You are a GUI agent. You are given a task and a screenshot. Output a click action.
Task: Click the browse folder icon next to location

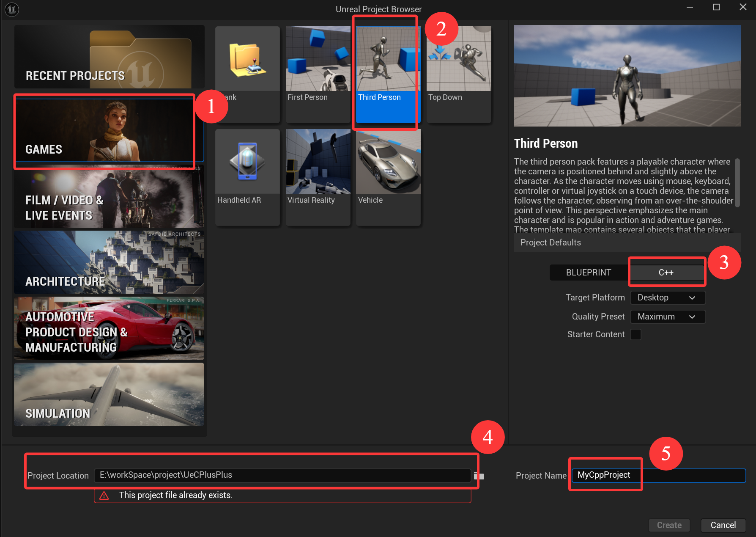pos(479,476)
